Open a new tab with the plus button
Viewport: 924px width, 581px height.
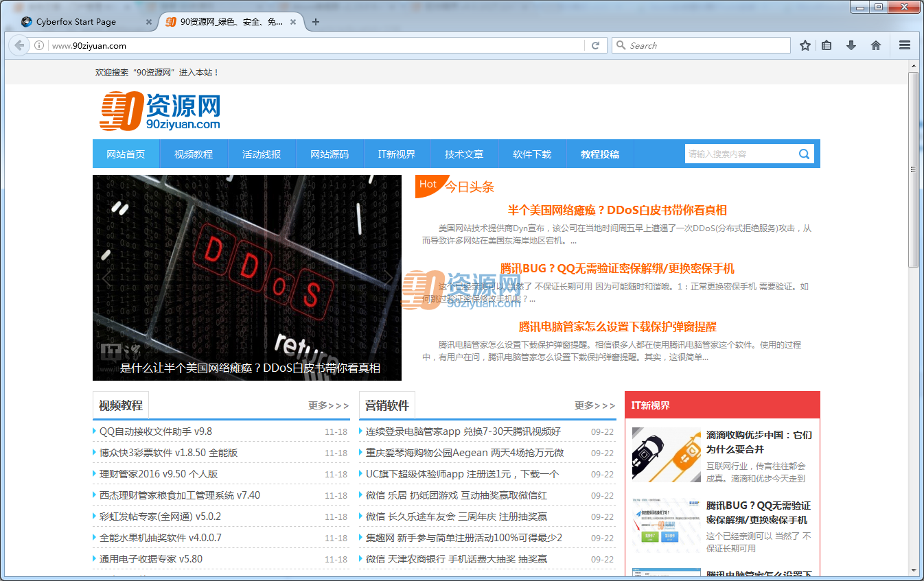tap(316, 22)
